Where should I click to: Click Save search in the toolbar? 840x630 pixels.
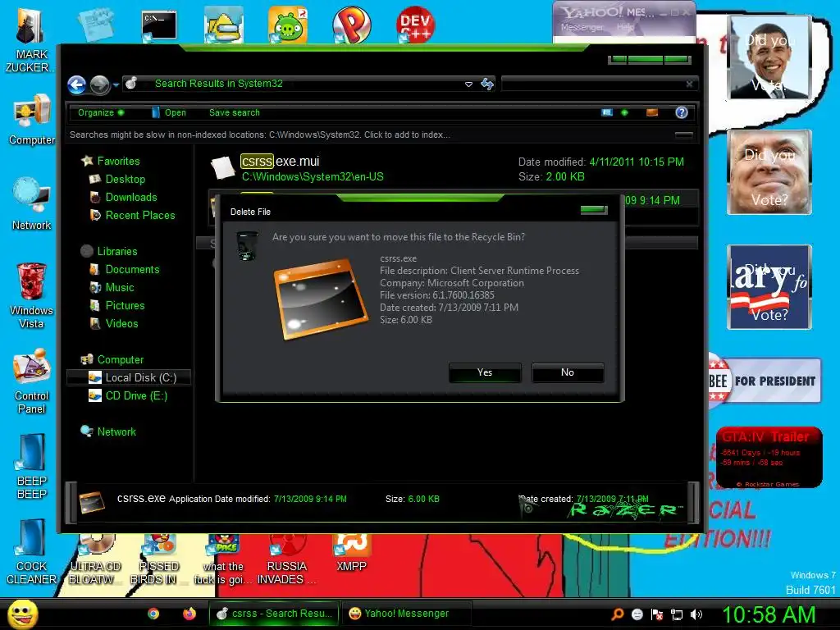click(234, 112)
